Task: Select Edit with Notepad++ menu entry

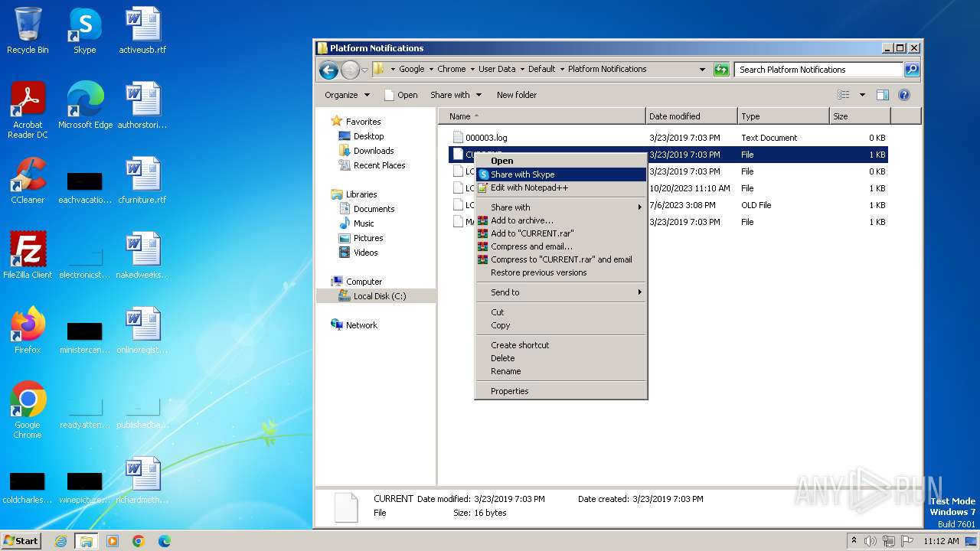Action: coord(560,187)
